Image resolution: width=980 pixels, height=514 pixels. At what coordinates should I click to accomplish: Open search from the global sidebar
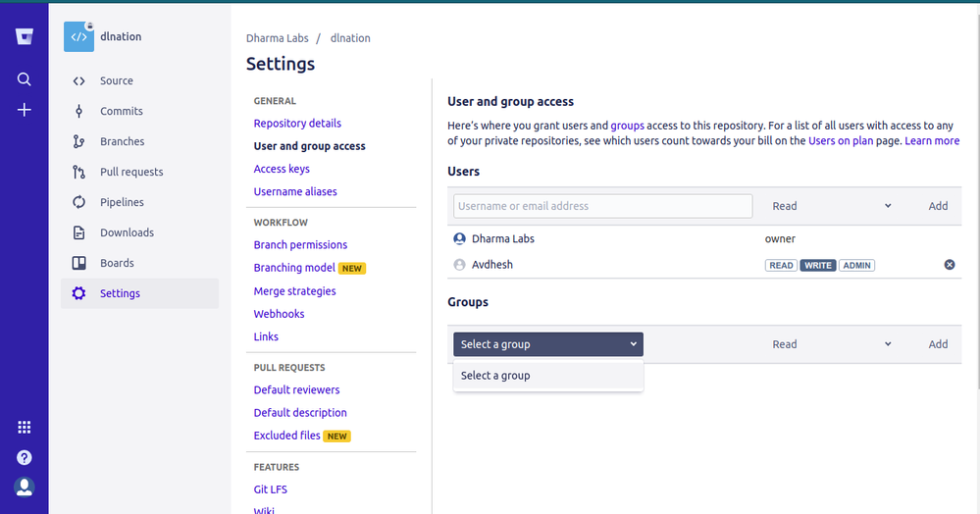click(x=24, y=78)
